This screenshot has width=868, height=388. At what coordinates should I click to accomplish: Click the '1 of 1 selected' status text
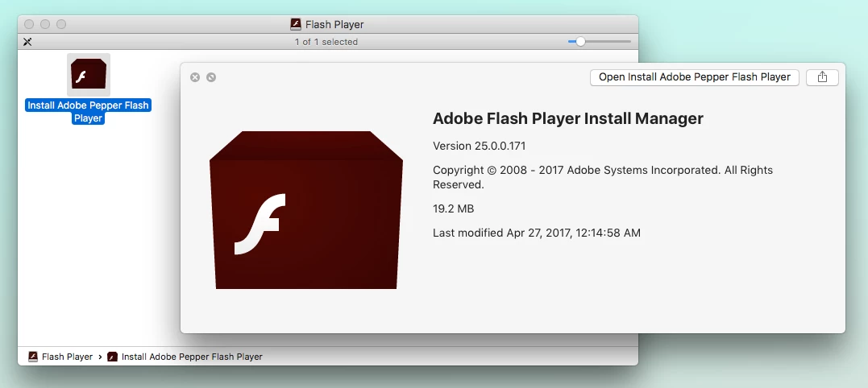coord(326,41)
